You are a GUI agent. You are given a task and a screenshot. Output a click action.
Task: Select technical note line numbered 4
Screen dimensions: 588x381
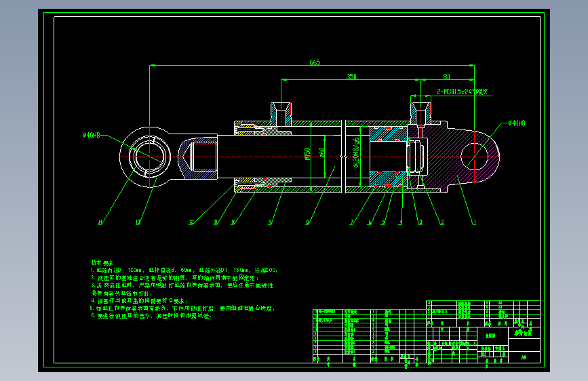pos(139,301)
